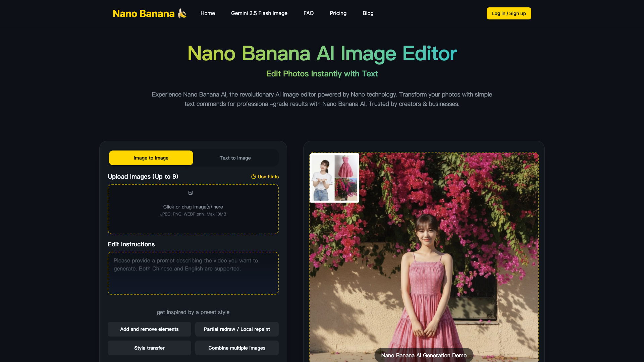The image size is (644, 362).
Task: Click the source images thumbnail on the demo
Action: 334,178
